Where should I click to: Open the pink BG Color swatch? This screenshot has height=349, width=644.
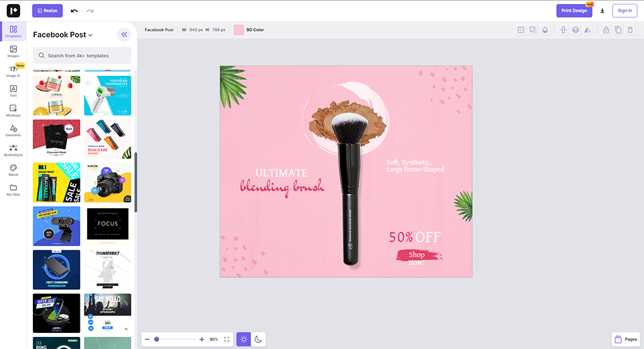(239, 30)
